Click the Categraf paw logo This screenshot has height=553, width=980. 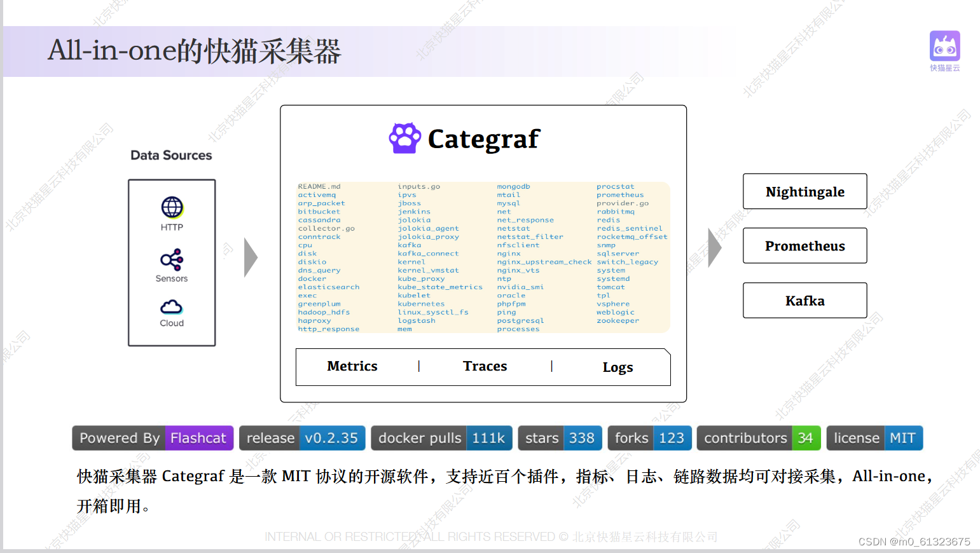(x=405, y=138)
